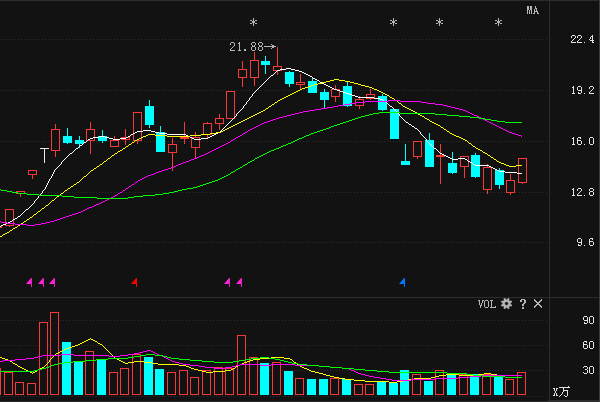Select the 19.2 price axis label
This screenshot has width=600, height=402.
tap(582, 91)
